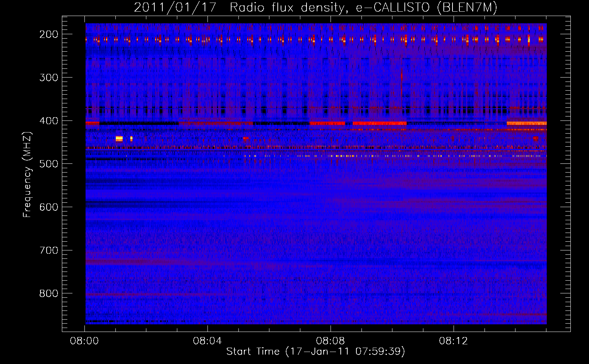
Task: Click the orange band at 405 MHz near plot end
Action: click(x=527, y=123)
